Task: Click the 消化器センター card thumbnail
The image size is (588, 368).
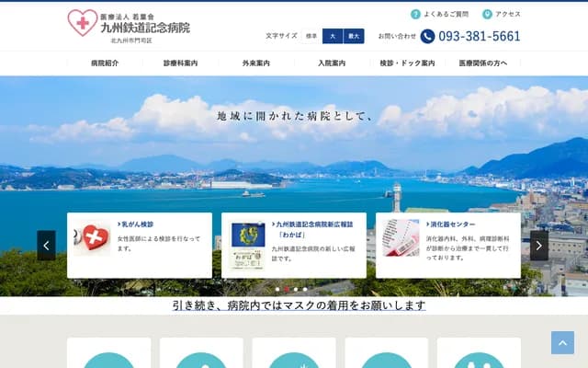Action: pos(401,237)
